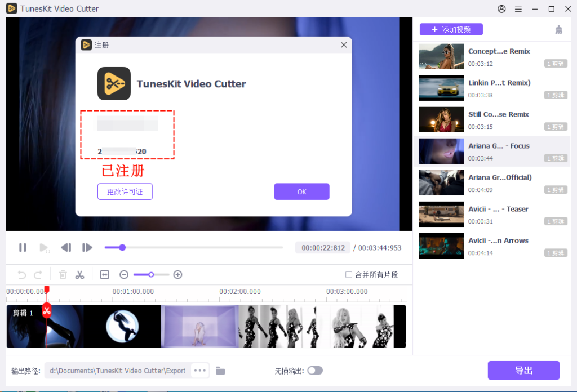Screen dimensions: 577x392
Task: Delete the selected segment with trash icon
Action: point(63,275)
